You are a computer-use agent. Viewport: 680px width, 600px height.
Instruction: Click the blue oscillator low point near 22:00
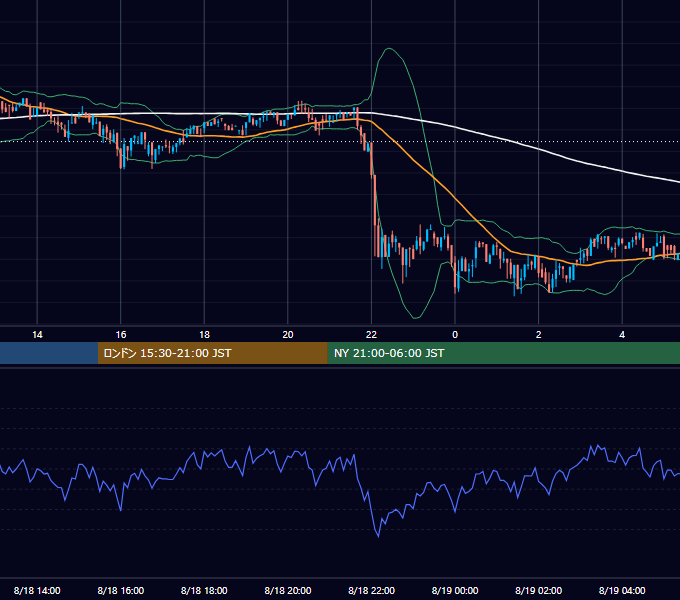tap(378, 536)
